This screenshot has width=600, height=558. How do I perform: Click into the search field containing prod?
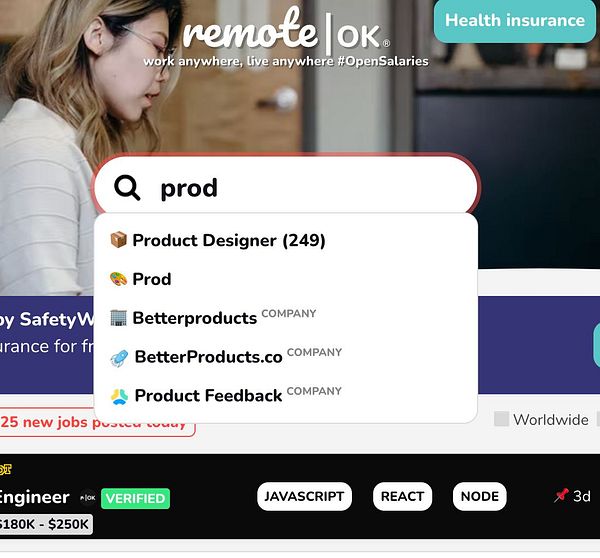click(x=285, y=186)
